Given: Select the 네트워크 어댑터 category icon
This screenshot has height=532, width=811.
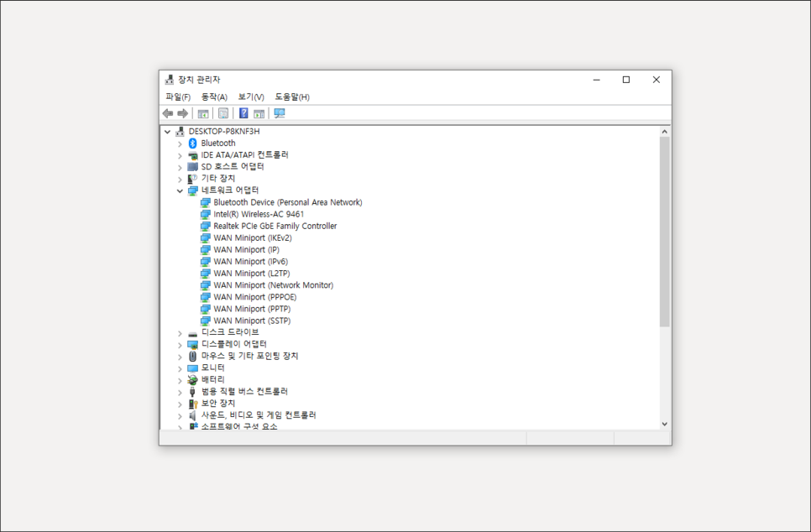Looking at the screenshot, I should pyautogui.click(x=192, y=190).
